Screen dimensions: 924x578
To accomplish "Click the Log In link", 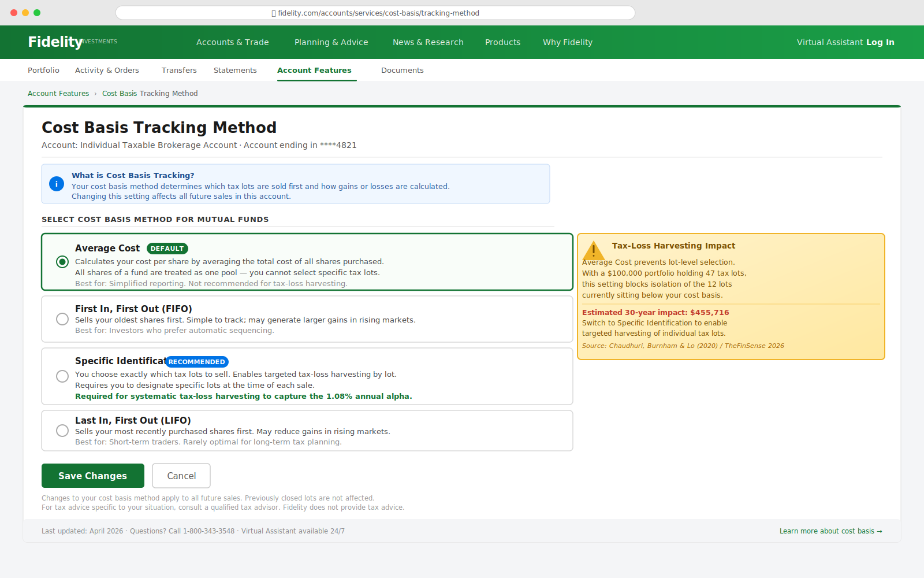I will click(880, 42).
